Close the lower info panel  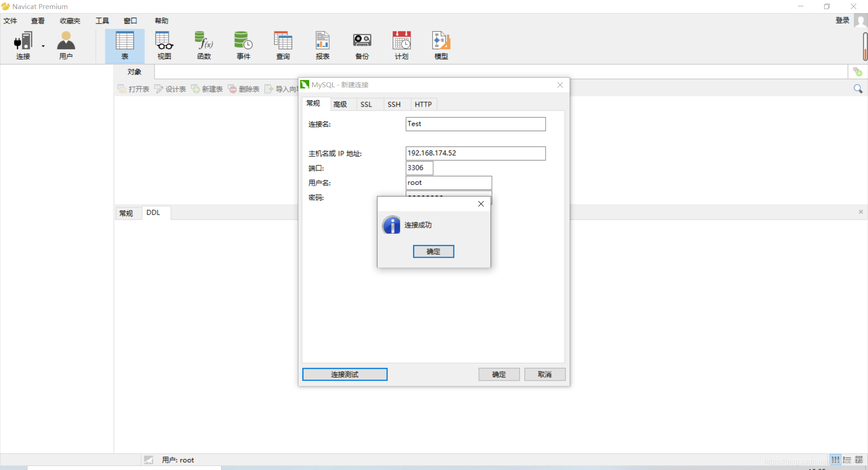coord(861,212)
